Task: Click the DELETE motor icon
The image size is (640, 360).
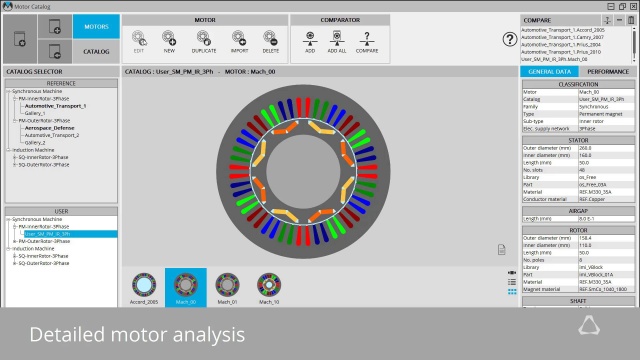Action: coord(271,42)
